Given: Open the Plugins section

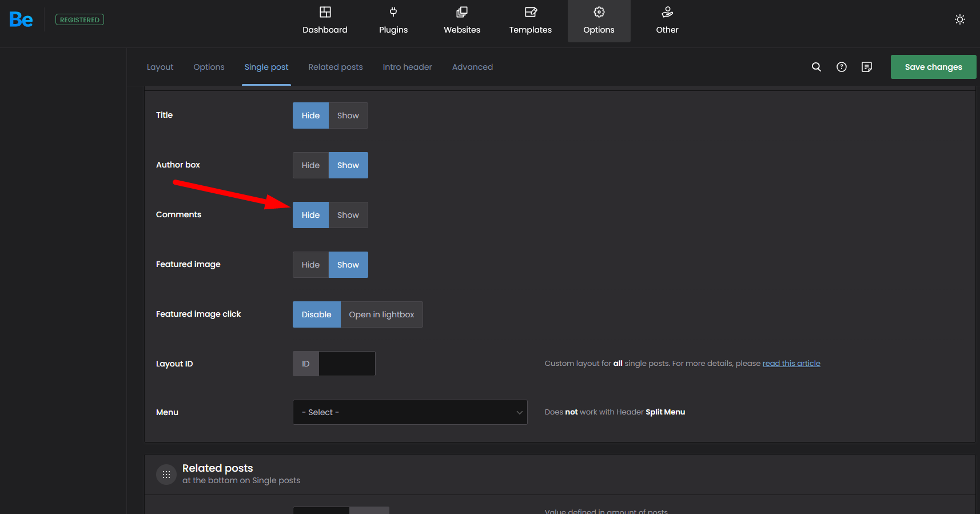Looking at the screenshot, I should (x=393, y=21).
